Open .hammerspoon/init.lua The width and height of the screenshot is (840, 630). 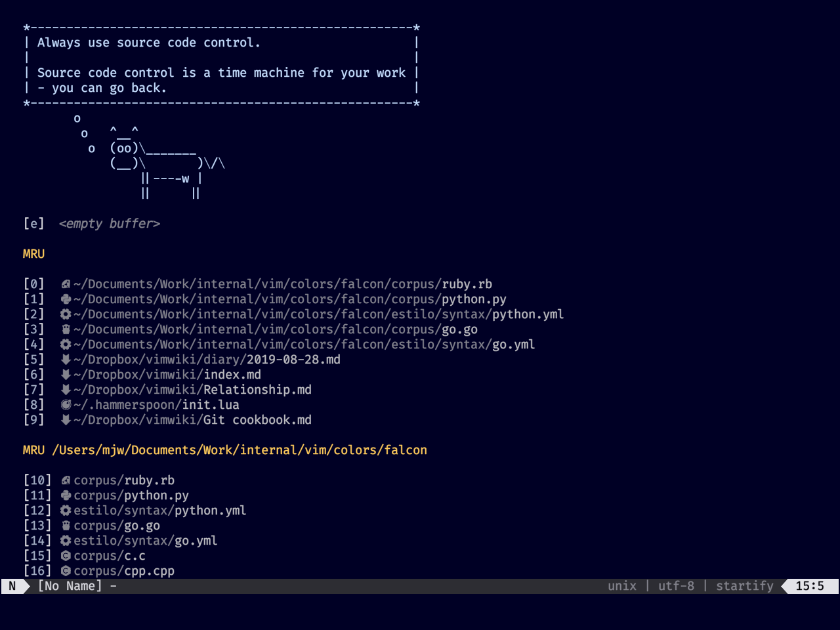point(156,405)
